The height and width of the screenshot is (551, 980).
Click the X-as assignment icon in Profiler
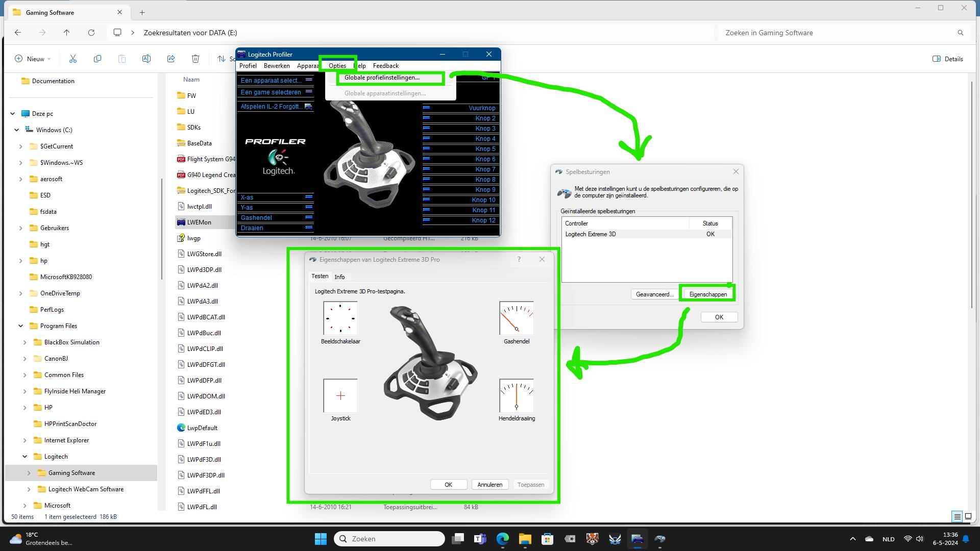tap(308, 197)
